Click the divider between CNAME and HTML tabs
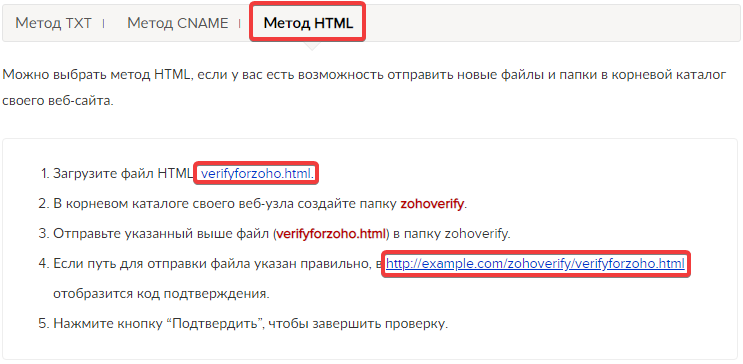 coord(239,23)
